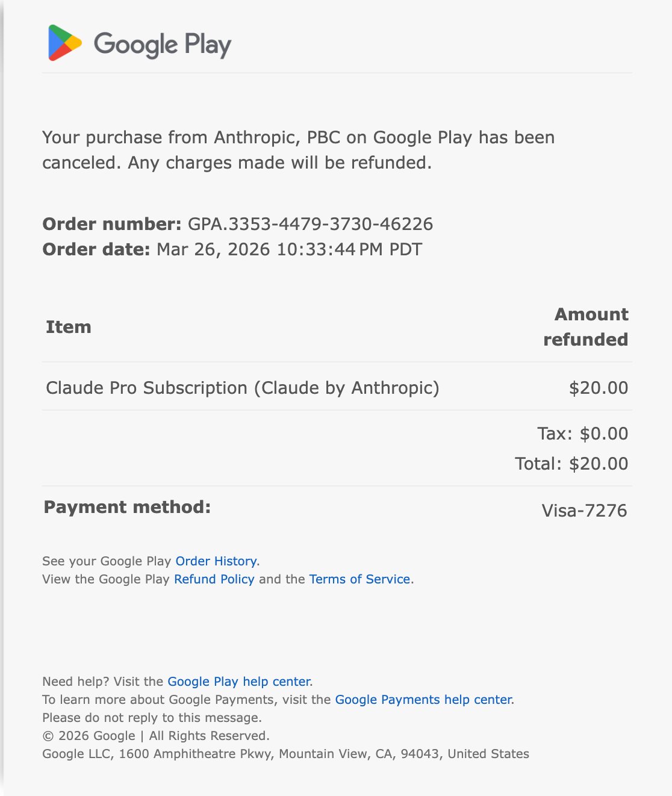Click the $20.00 amount in the item row
Viewport: 672px width, 796px height.
click(598, 388)
